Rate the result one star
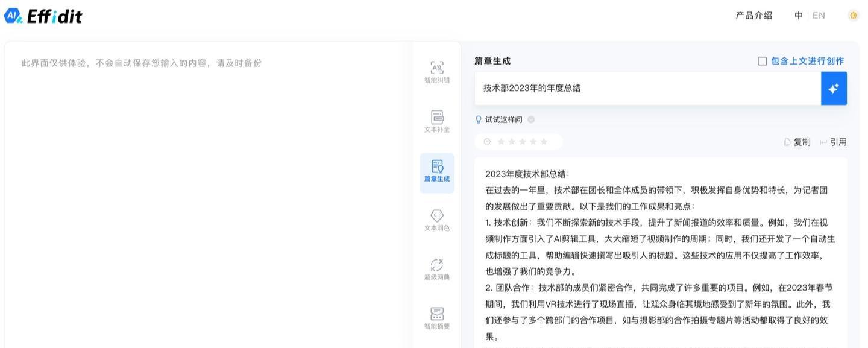The image size is (868, 348). point(500,142)
